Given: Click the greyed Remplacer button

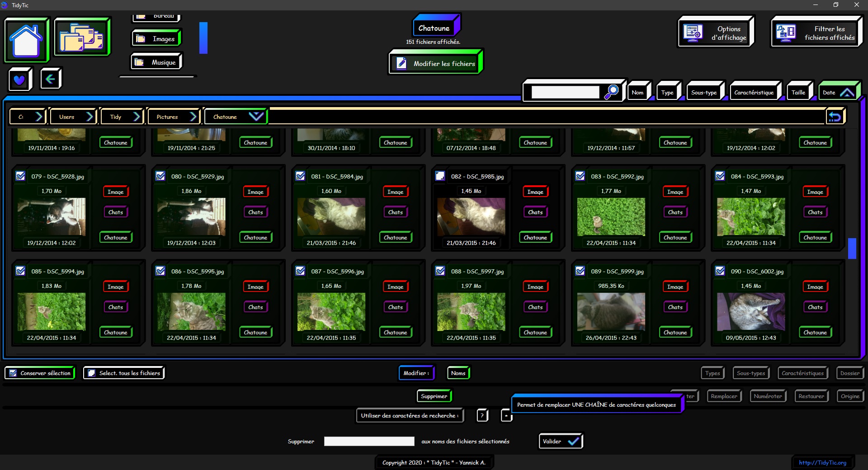Looking at the screenshot, I should (724, 396).
